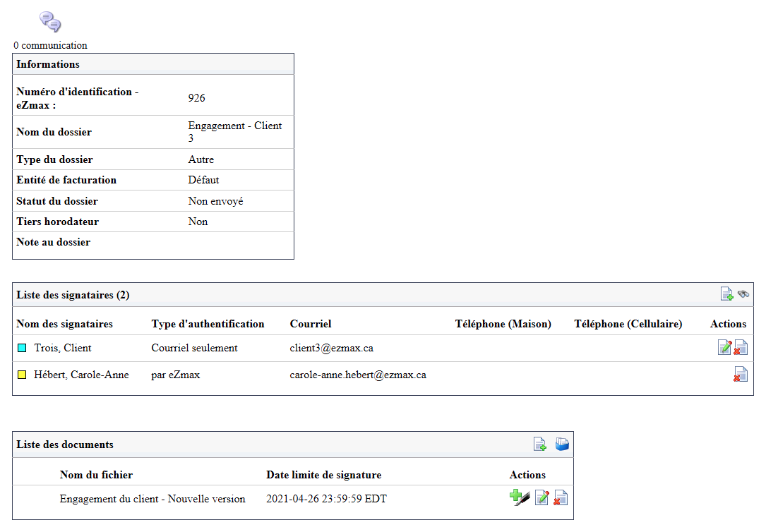Click the 0 communication label
Screen dimensions: 766x532
click(x=50, y=45)
